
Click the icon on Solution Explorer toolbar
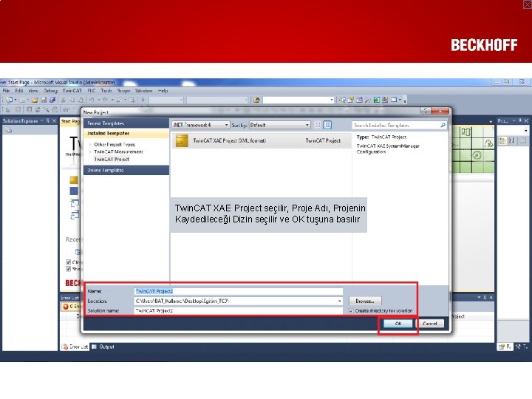pyautogui.click(x=8, y=130)
